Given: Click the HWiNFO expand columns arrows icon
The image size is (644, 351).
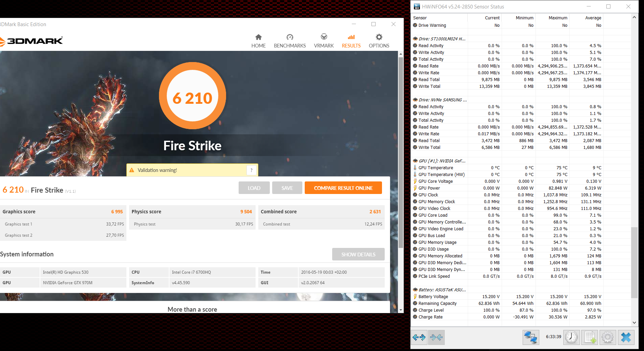Looking at the screenshot, I should (419, 337).
